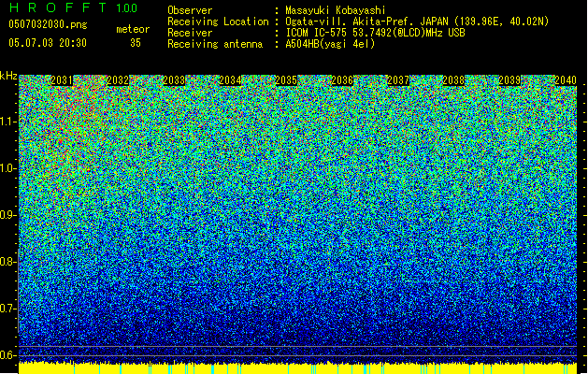This screenshot has width=588, height=374.
Task: Click the 2037 time marker
Action: pyautogui.click(x=398, y=80)
